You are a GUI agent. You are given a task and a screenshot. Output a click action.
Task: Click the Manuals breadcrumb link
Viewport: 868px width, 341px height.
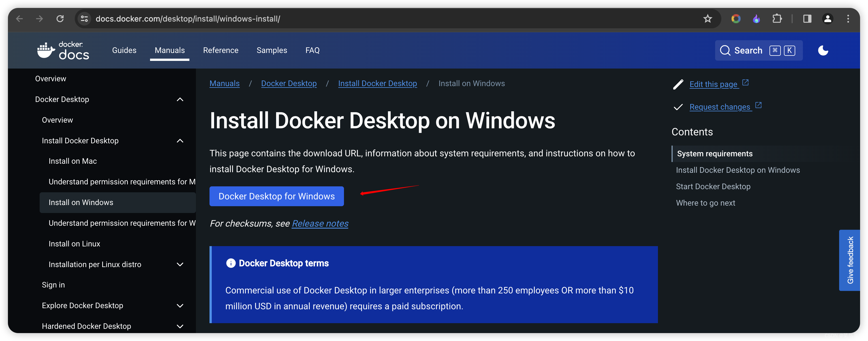225,84
